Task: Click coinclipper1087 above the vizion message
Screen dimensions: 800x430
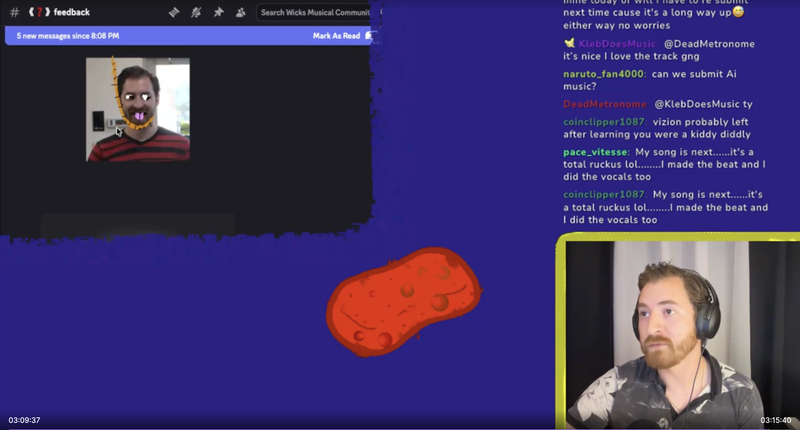Action: point(604,122)
